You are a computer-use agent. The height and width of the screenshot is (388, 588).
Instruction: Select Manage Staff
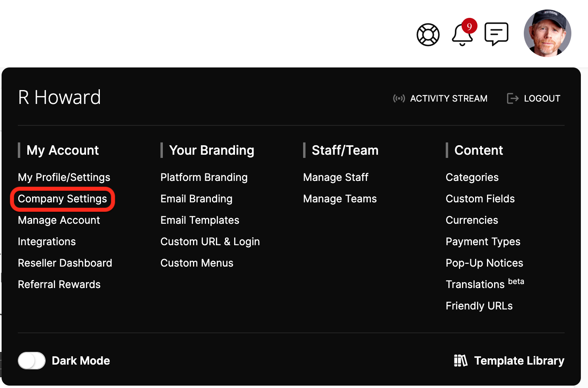click(336, 177)
